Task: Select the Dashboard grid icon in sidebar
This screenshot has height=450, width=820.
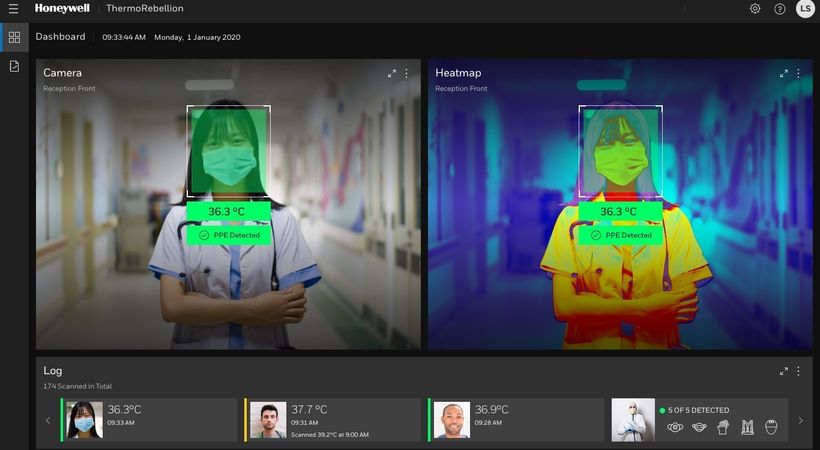Action: point(14,37)
